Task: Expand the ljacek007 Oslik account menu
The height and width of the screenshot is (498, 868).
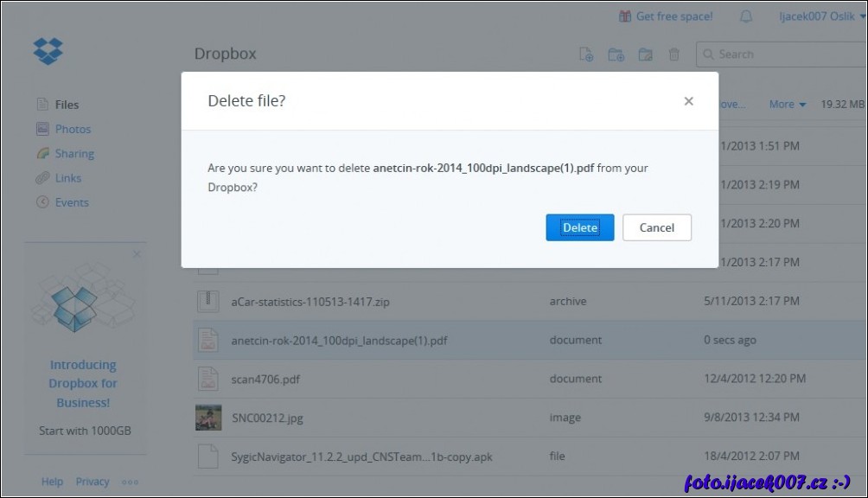Action: pos(816,16)
